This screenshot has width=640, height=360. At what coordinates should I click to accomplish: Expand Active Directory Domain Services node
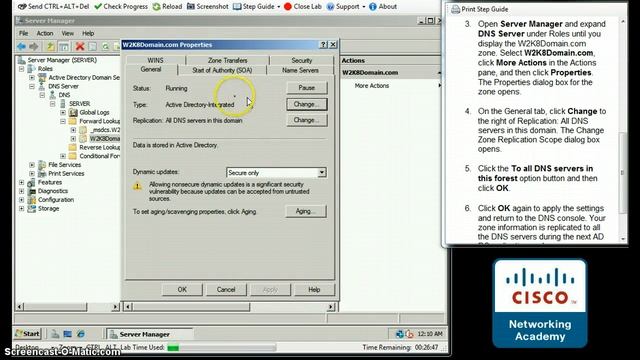click(x=32, y=78)
